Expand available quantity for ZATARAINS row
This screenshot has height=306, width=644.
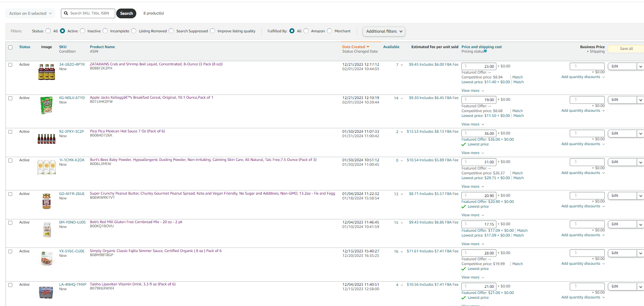point(401,65)
